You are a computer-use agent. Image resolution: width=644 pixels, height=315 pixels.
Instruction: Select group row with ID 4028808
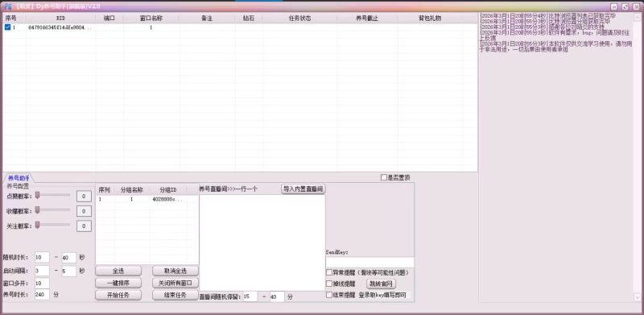point(147,199)
